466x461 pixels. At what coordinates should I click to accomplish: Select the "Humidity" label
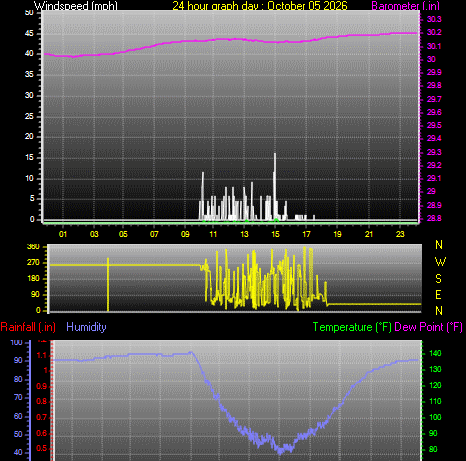[x=86, y=327]
